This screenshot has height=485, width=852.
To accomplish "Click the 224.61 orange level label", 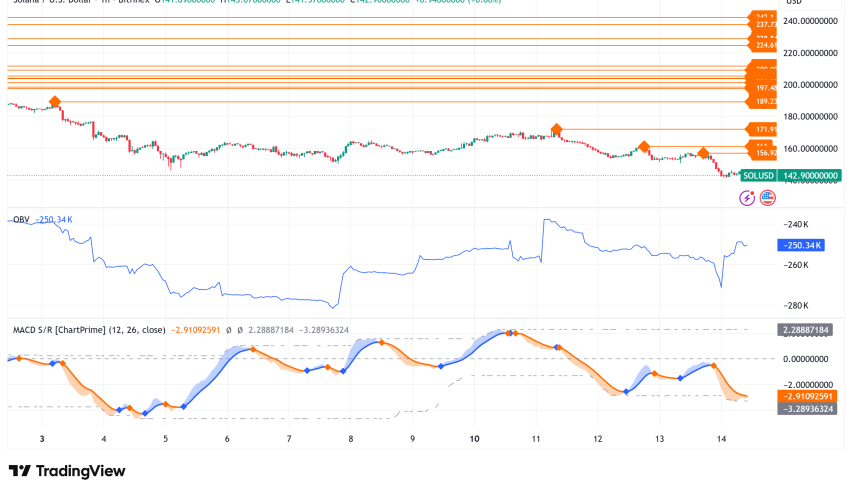I will 763,45.
